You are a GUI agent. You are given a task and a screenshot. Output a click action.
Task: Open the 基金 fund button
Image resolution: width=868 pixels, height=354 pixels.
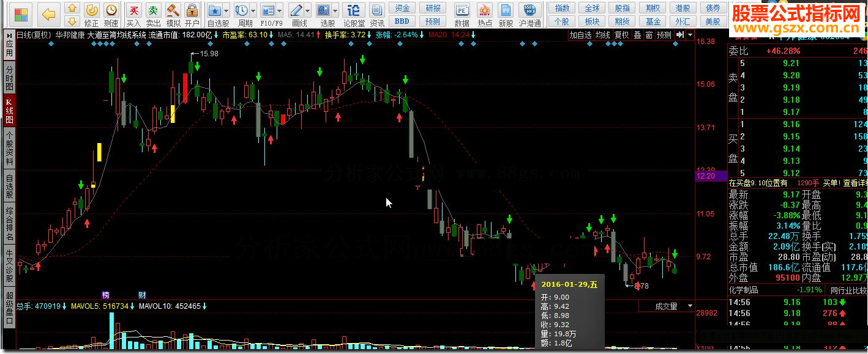[x=653, y=21]
